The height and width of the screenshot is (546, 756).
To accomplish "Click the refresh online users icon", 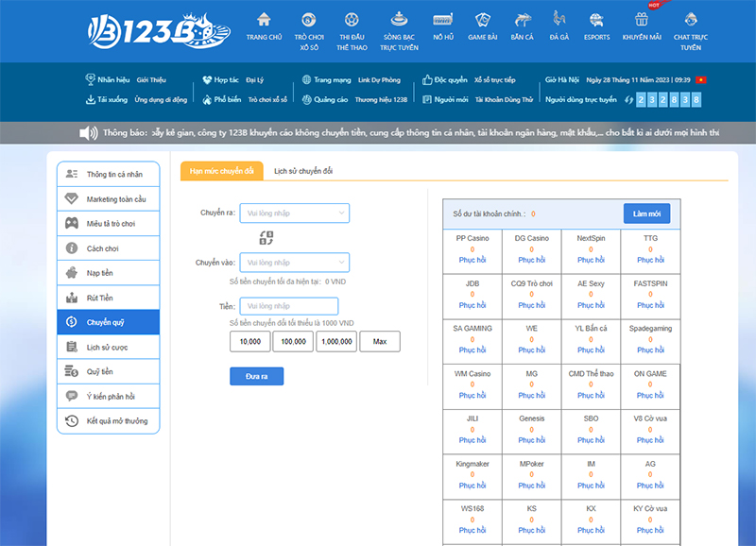I will (628, 100).
